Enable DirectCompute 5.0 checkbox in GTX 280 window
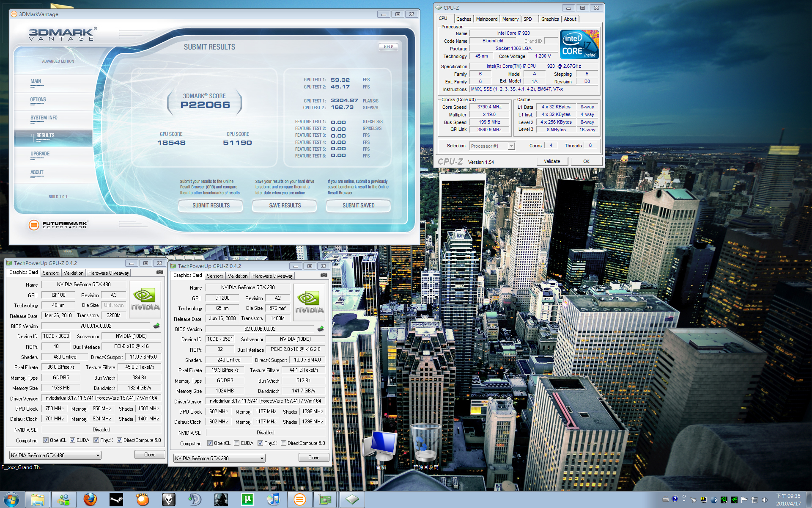 click(283, 443)
